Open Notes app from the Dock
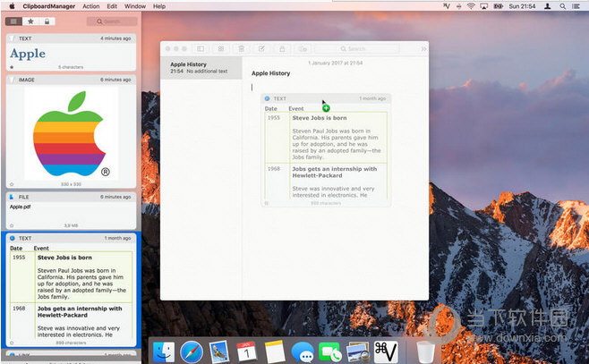Screen dimensions: 589x364 coord(275,351)
